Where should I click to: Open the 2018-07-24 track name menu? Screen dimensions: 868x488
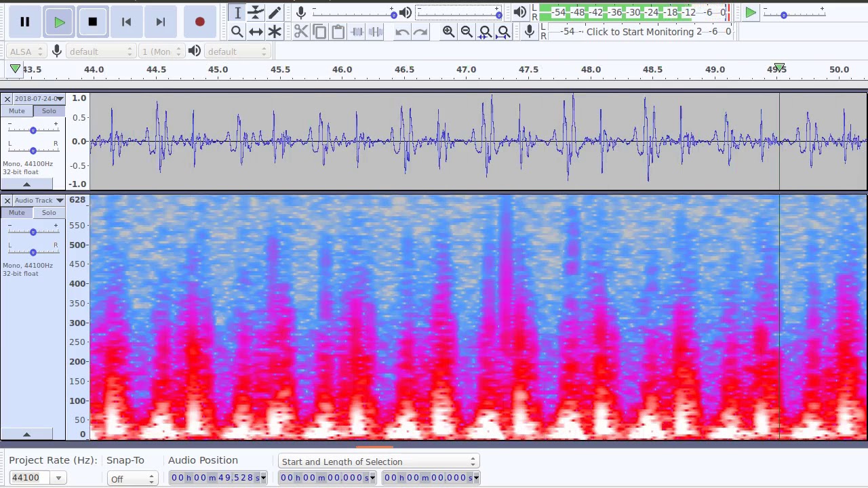click(39, 99)
